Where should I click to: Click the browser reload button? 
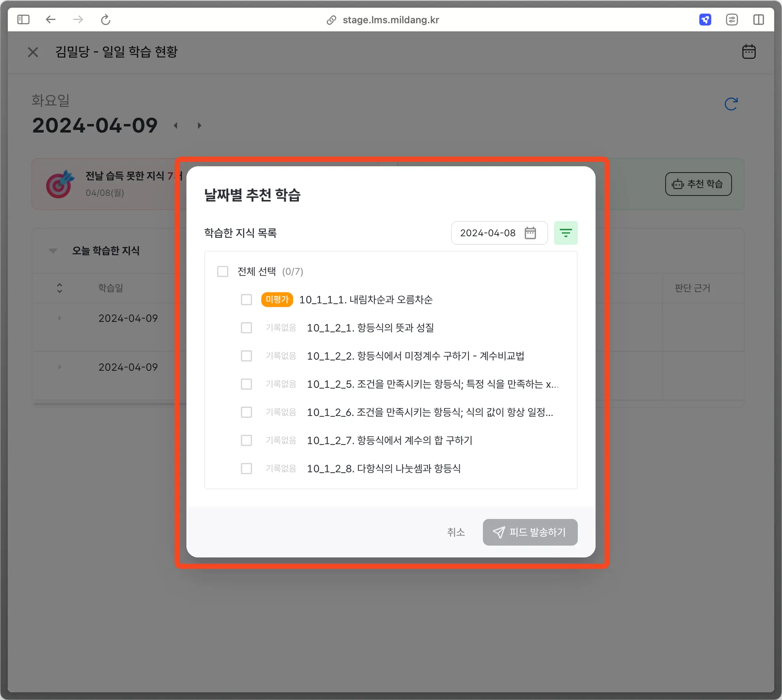[105, 19]
